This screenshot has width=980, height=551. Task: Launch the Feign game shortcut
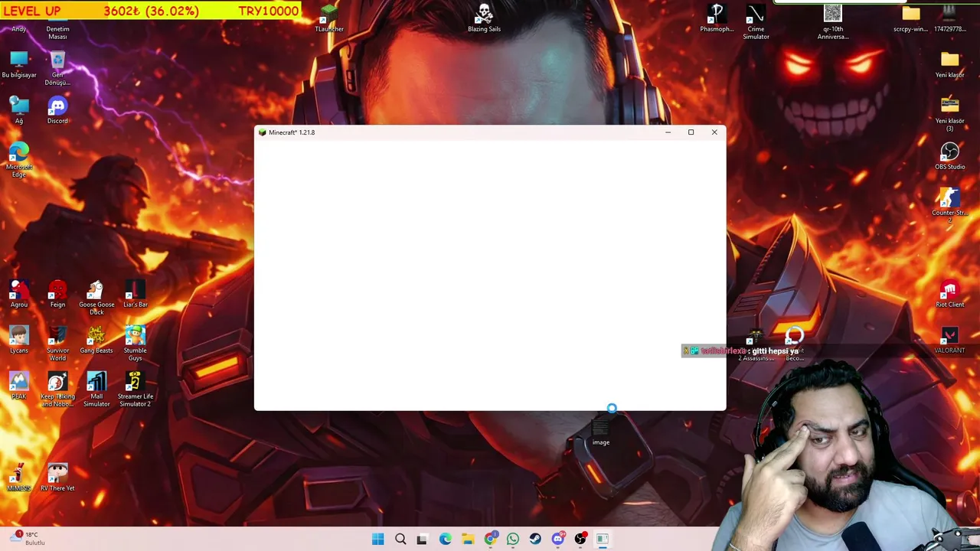click(x=57, y=294)
